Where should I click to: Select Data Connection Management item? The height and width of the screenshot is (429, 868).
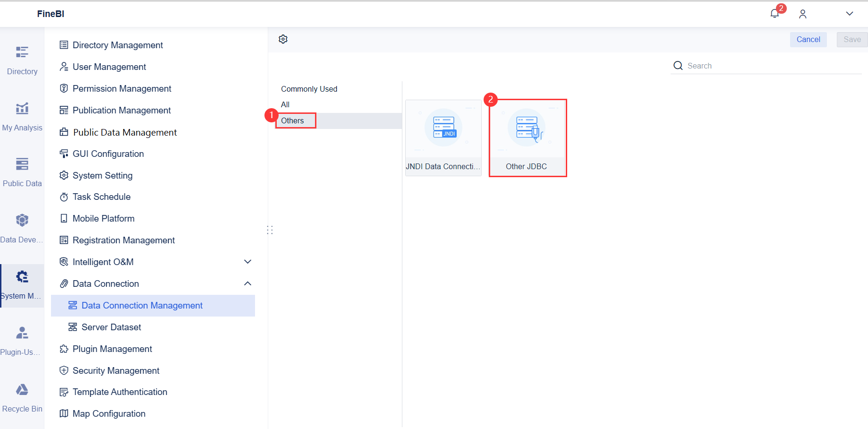(153, 306)
